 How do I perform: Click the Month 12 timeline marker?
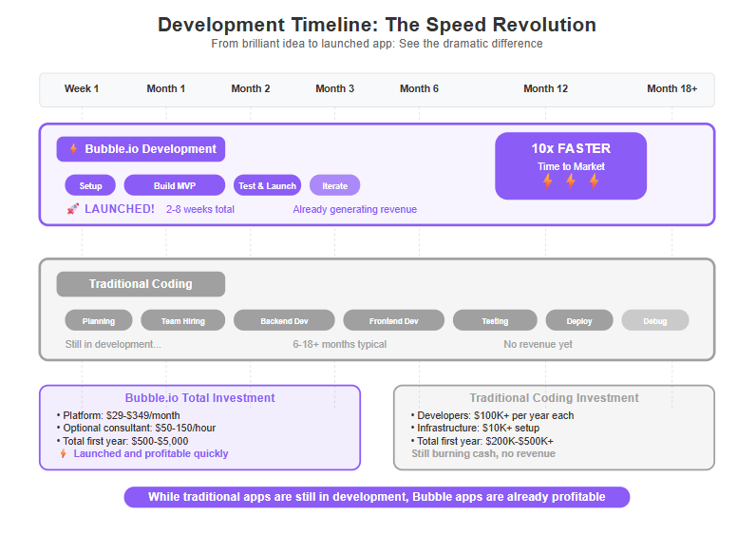[546, 88]
